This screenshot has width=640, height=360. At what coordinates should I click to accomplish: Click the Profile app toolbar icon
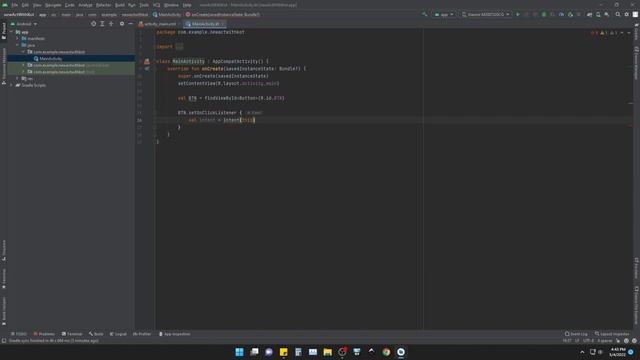(561, 14)
